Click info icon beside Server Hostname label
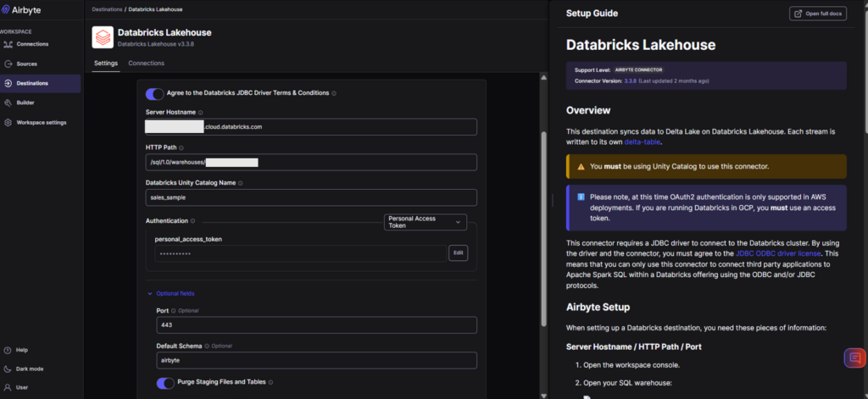This screenshot has height=399, width=868. pyautogui.click(x=200, y=113)
